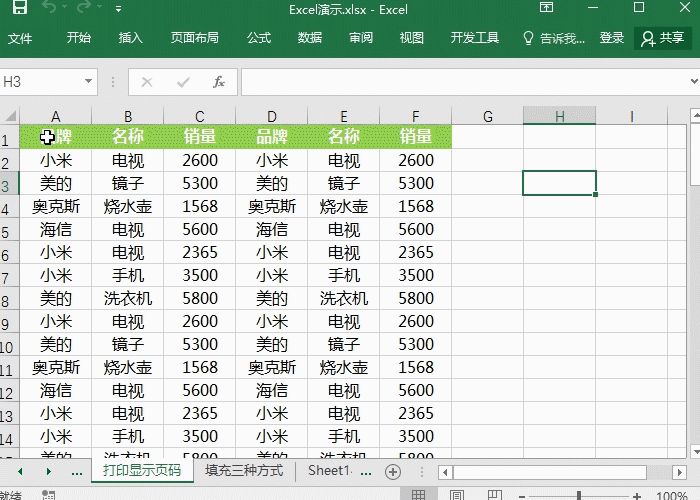The height and width of the screenshot is (500, 700).
Task: Click the confirm checkmark in formula bar
Action: (x=183, y=82)
